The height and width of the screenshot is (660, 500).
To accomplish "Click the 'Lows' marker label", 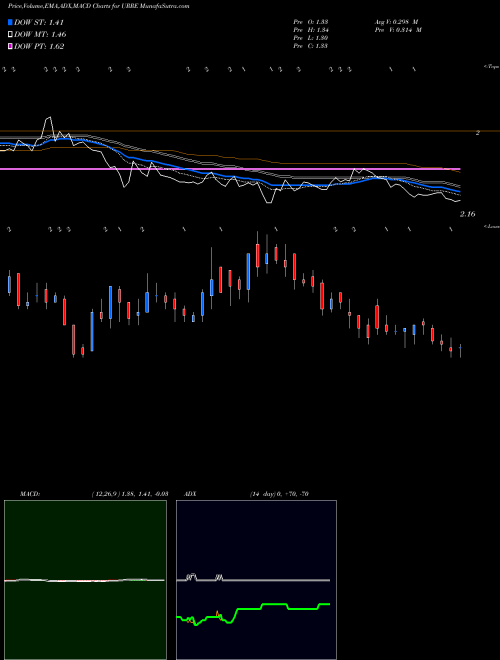I will tap(492, 226).
